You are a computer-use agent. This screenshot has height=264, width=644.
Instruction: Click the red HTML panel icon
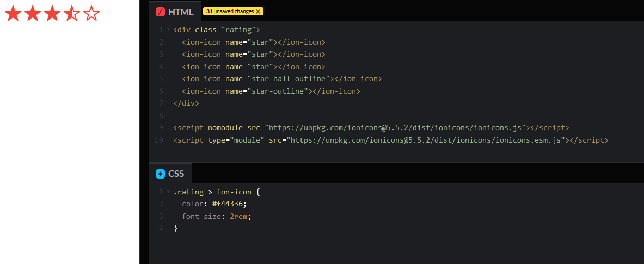160,12
